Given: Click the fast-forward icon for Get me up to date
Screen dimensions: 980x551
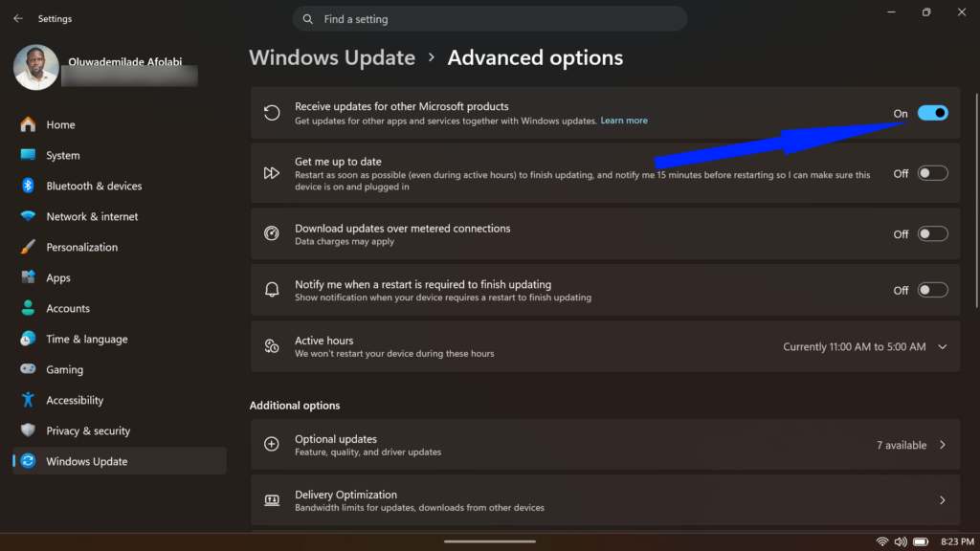Looking at the screenshot, I should click(x=271, y=173).
